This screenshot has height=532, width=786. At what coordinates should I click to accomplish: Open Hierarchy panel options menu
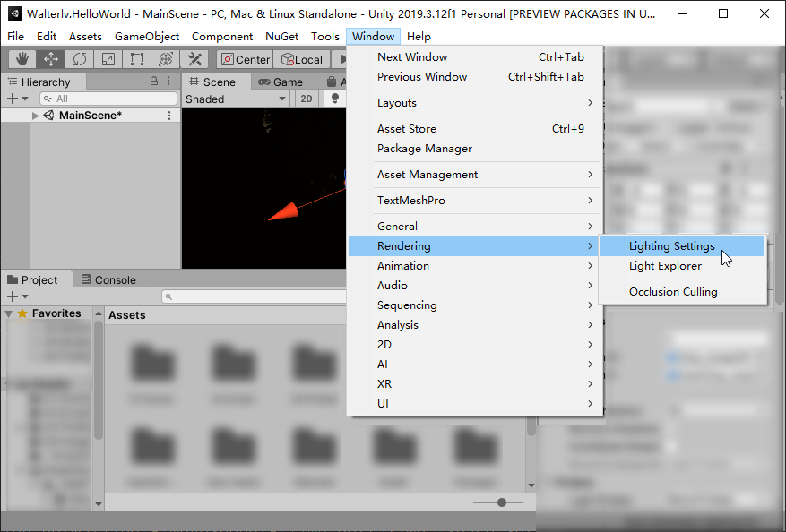pyautogui.click(x=168, y=82)
